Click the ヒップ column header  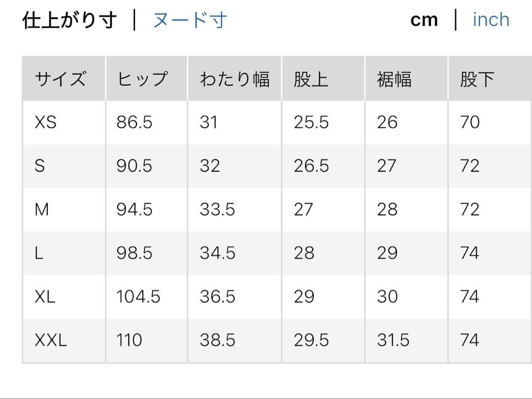coord(142,79)
